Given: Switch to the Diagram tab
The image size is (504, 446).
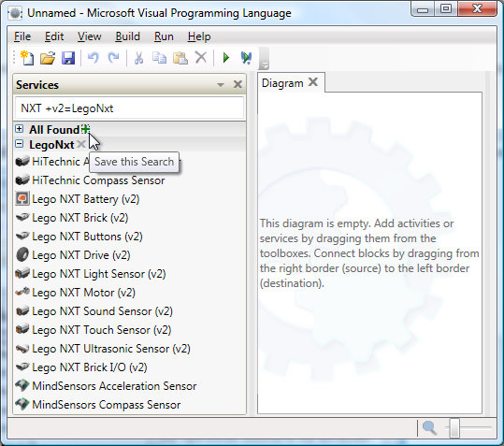Looking at the screenshot, I should pos(282,83).
